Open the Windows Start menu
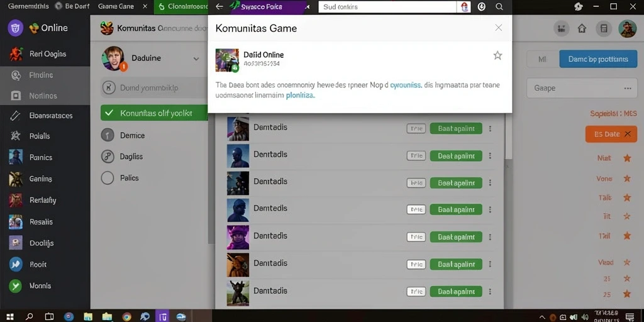The width and height of the screenshot is (644, 322). click(10, 317)
